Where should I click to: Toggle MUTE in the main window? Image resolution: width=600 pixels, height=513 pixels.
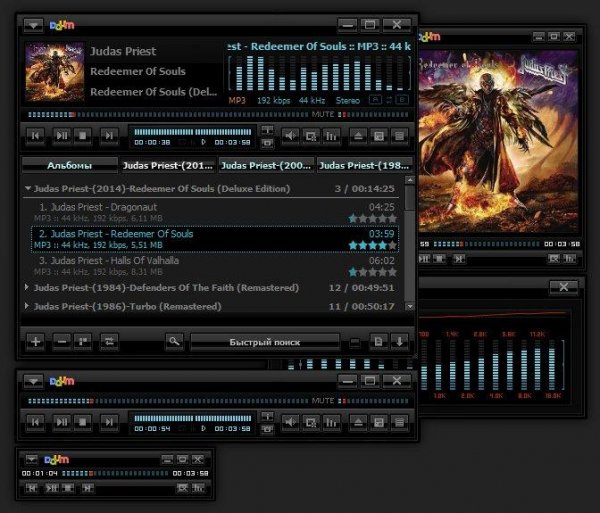pos(323,114)
